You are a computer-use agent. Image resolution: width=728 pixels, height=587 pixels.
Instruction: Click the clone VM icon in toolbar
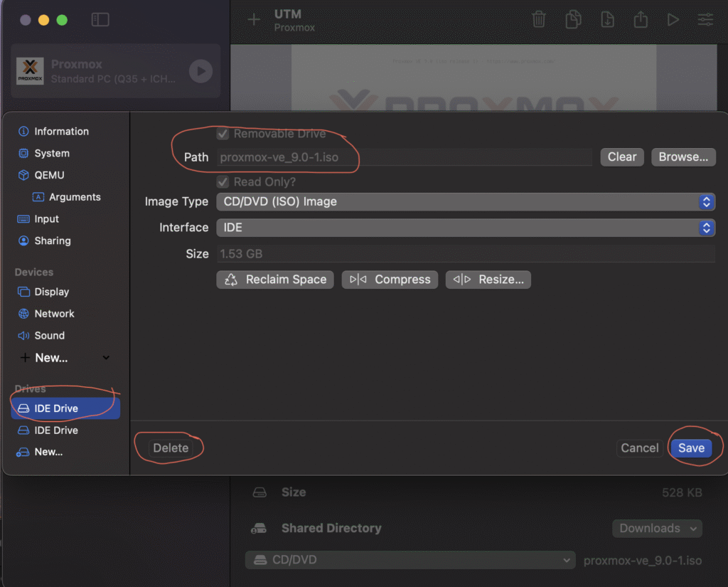coord(573,20)
